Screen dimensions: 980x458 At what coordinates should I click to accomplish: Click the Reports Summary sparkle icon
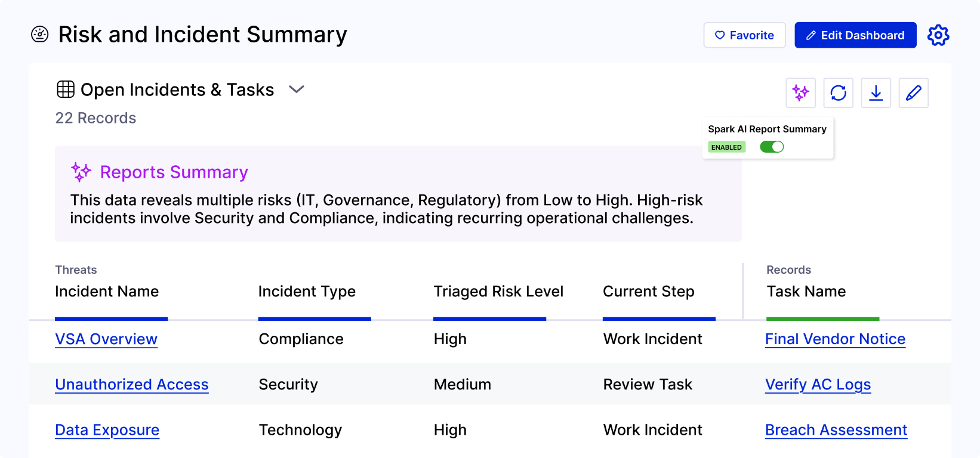click(x=81, y=172)
